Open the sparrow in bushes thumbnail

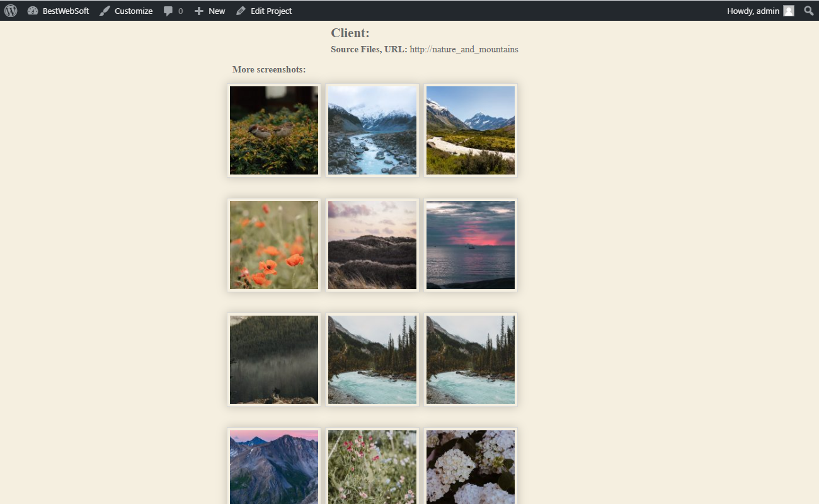point(274,130)
